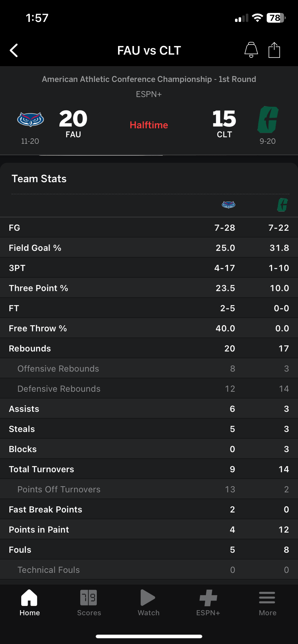Viewport: 298px width, 644px height.
Task: Open the More menu
Action: (x=267, y=603)
